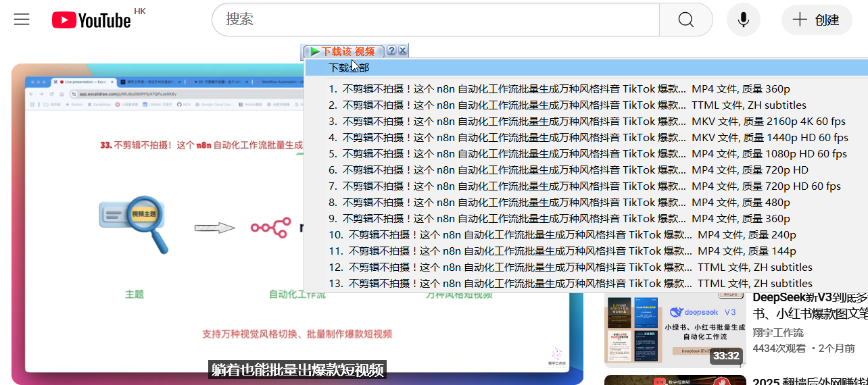Open the hamburger guide menu
868x385 pixels.
click(x=22, y=20)
